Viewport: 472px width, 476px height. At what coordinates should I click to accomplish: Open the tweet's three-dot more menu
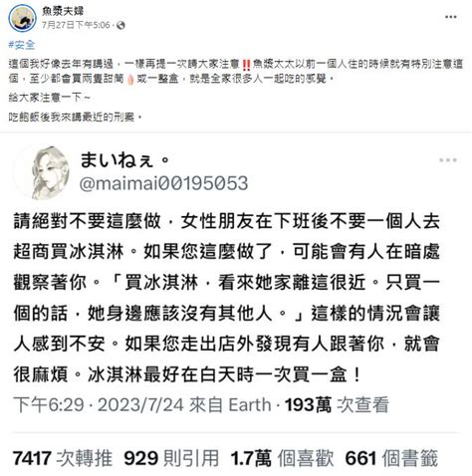448,160
